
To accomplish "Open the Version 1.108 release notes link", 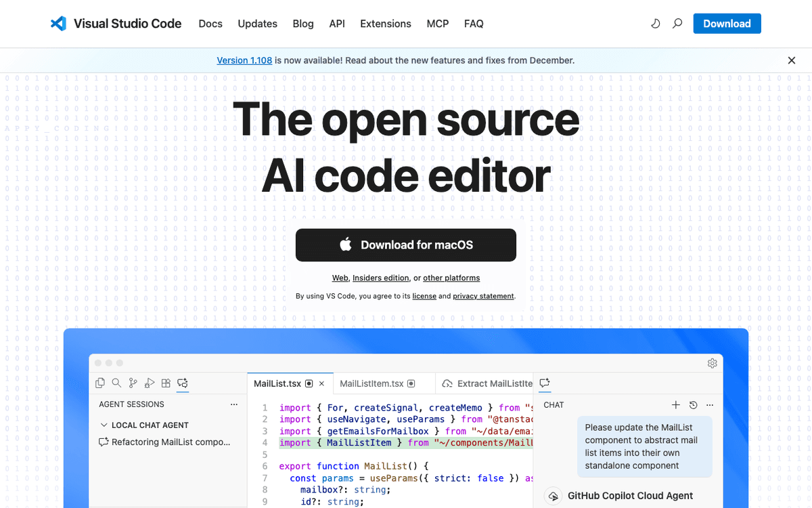I will pos(244,60).
